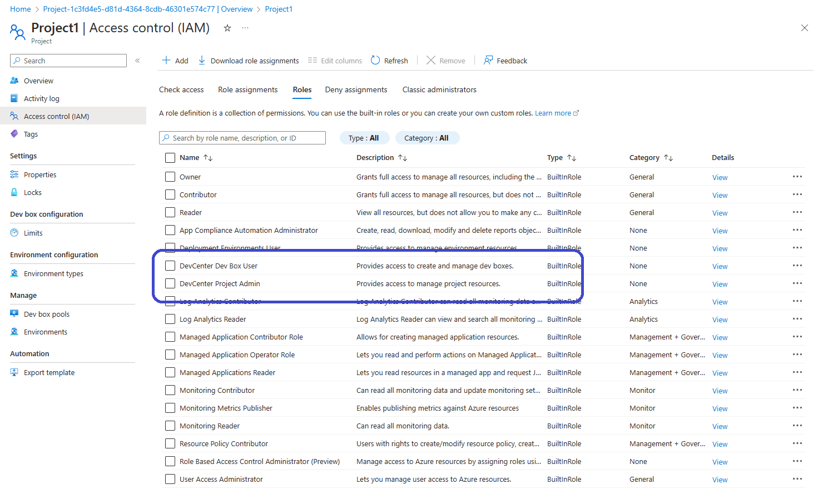The image size is (818, 504).
Task: Click the Add plus icon in toolbar
Action: coord(166,61)
